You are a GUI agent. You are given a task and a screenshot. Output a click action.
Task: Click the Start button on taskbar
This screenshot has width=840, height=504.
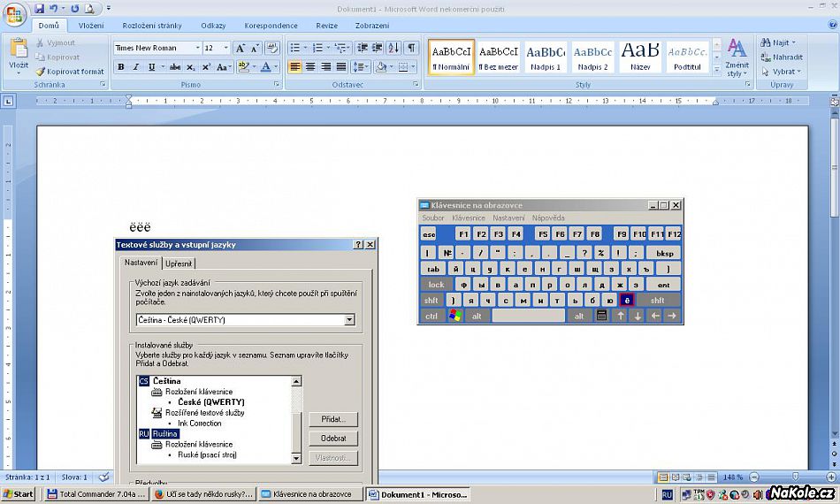click(x=19, y=493)
